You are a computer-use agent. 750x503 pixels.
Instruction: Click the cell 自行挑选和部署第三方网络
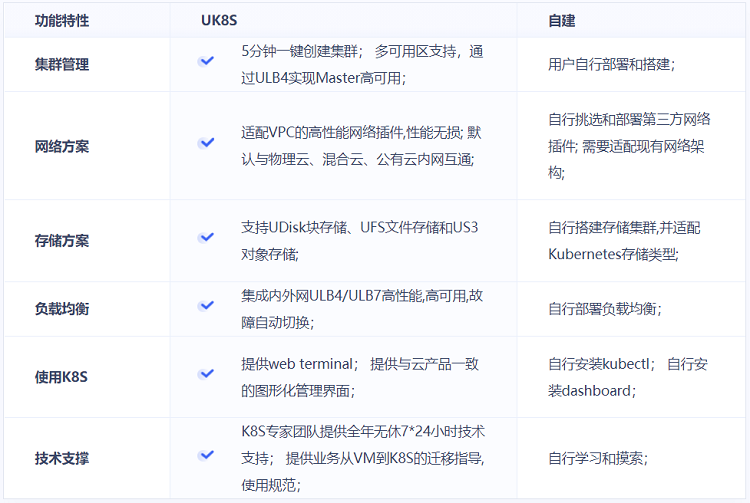(629, 119)
